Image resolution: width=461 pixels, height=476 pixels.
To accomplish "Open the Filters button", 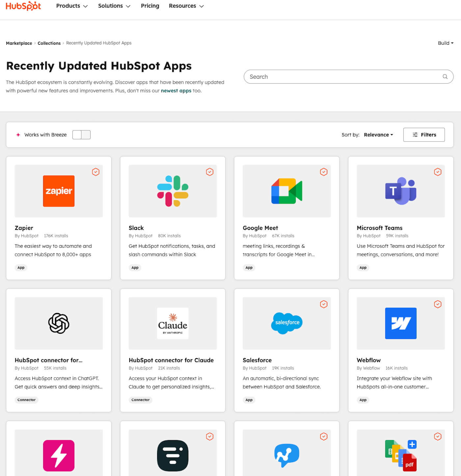I will click(x=424, y=135).
